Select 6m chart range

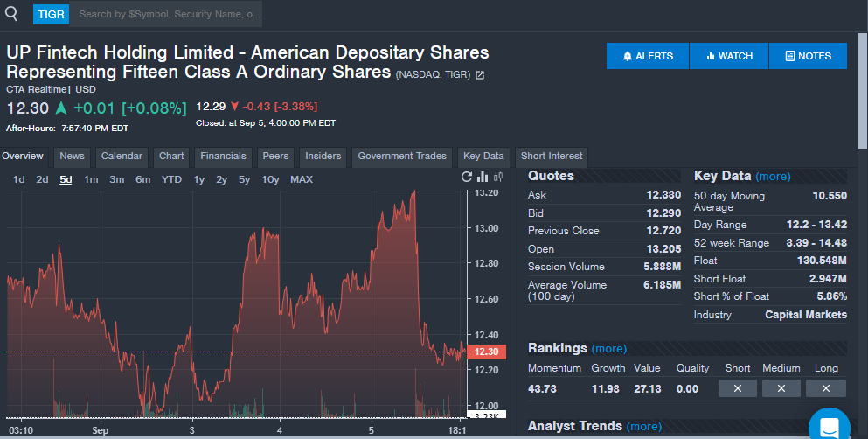(142, 179)
